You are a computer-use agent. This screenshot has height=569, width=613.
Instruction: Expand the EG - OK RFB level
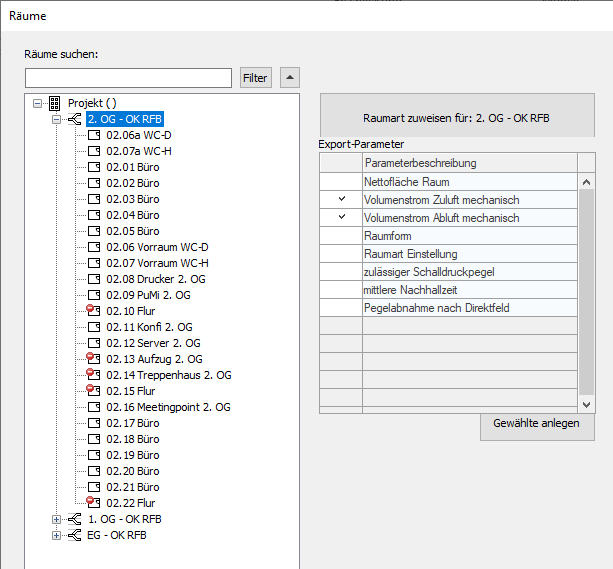(56, 535)
